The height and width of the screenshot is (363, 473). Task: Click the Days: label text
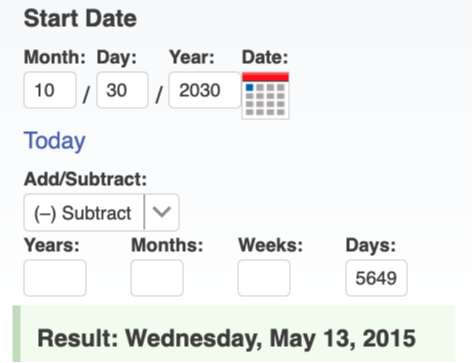tap(371, 246)
